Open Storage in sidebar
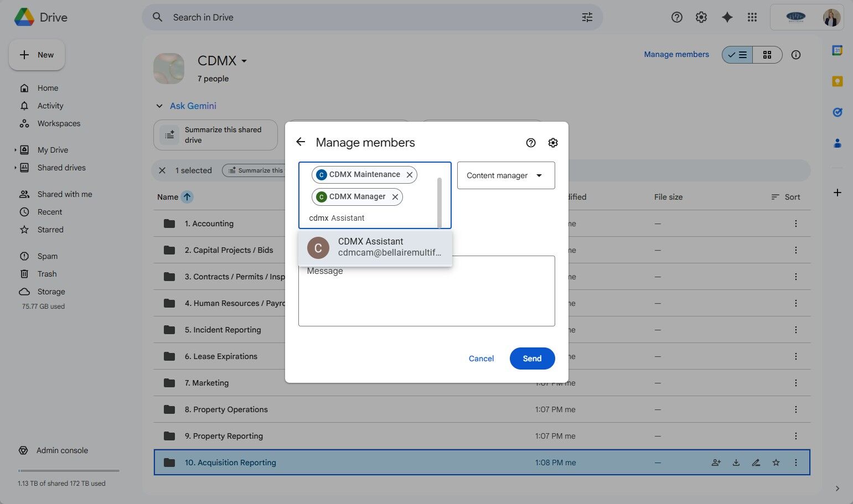Image resolution: width=853 pixels, height=504 pixels. pos(51,292)
